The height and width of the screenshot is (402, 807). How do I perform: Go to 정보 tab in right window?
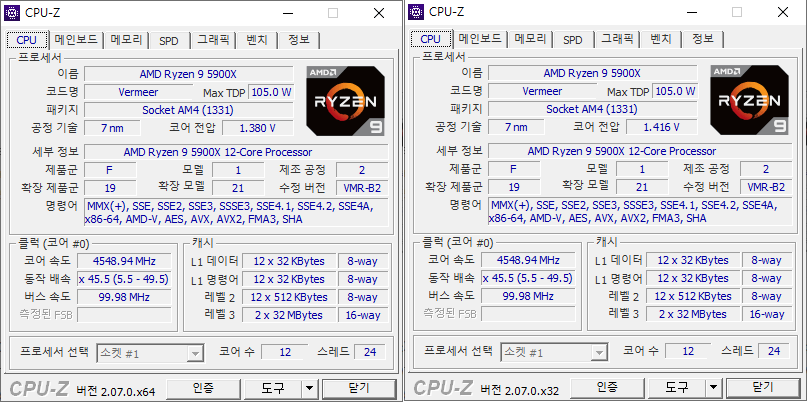pyautogui.click(x=703, y=40)
